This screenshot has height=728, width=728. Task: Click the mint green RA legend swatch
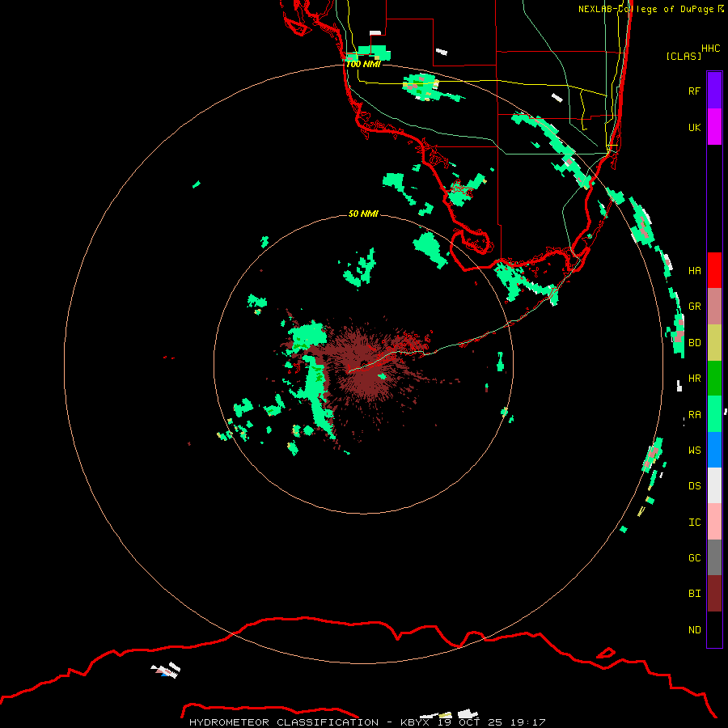714,414
